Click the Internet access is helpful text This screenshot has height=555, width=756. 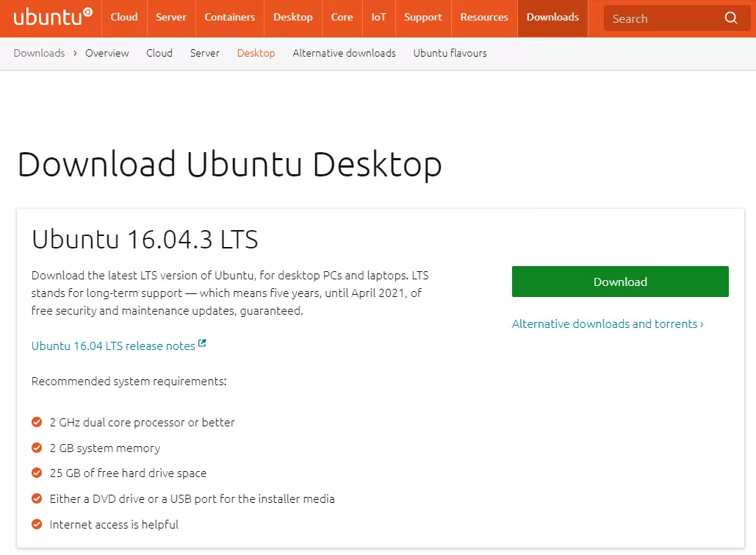point(114,525)
